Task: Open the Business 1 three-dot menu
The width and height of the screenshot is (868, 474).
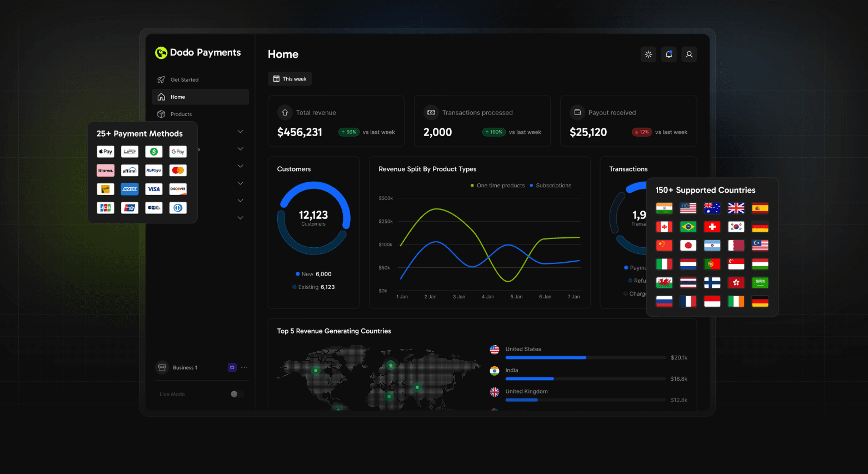Action: tap(245, 367)
